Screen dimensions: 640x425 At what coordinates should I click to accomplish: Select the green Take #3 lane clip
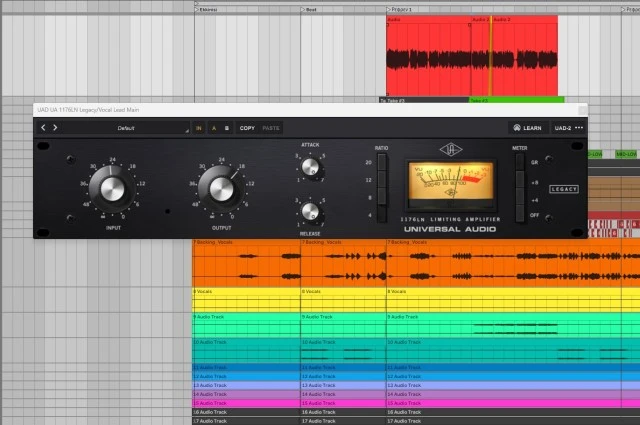pos(516,100)
